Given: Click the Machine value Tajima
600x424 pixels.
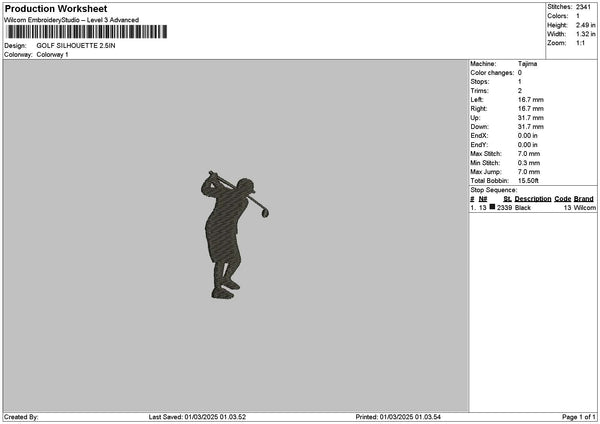Looking at the screenshot, I should coord(527,64).
